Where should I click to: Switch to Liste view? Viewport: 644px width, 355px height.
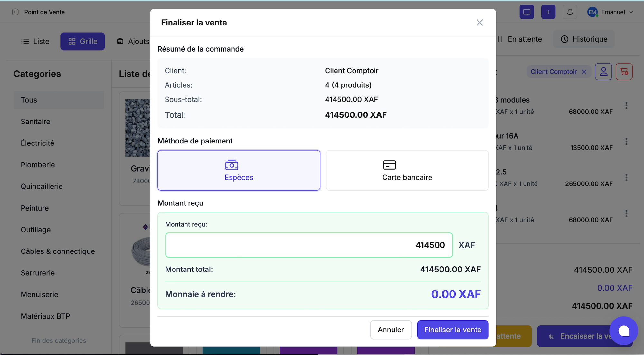[35, 41]
